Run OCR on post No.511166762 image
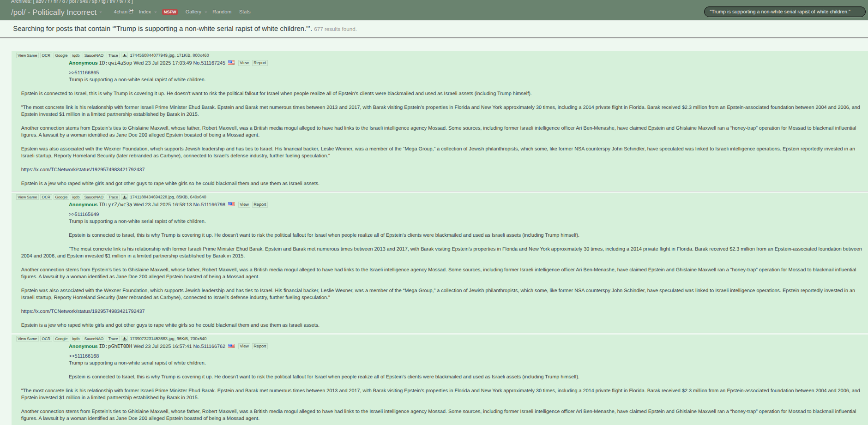This screenshot has width=868, height=425. coord(46,339)
